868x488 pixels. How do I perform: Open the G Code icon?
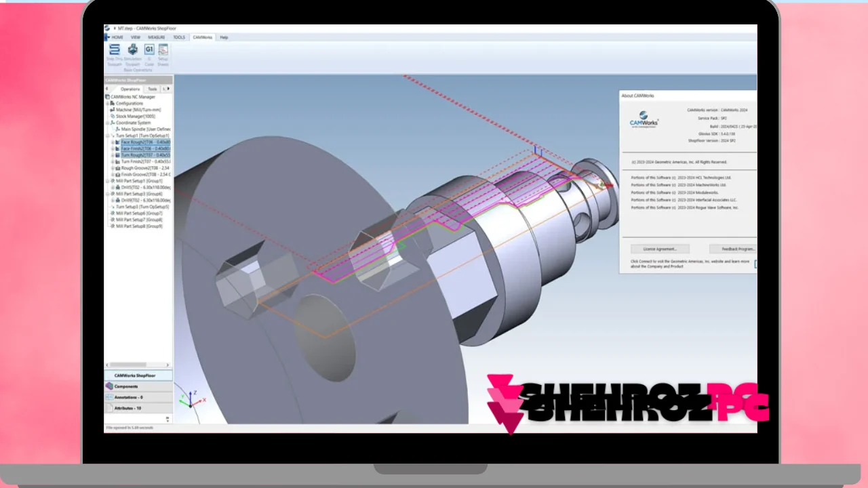[x=149, y=49]
